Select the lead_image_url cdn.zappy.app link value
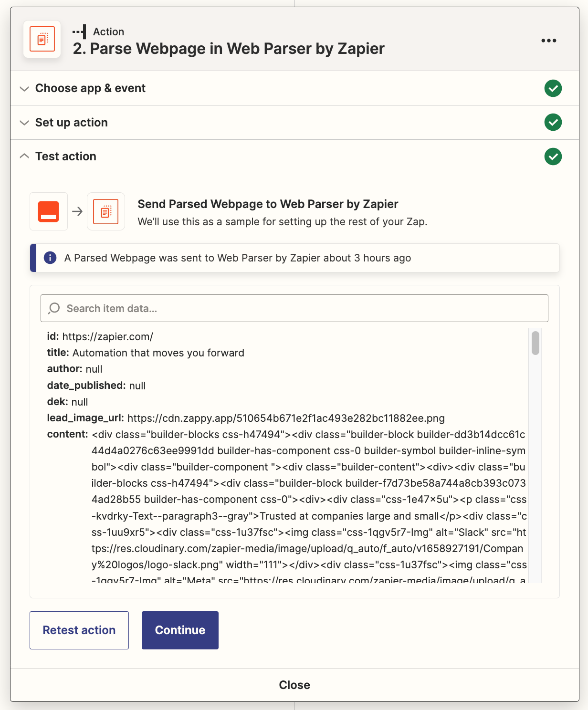Screen dimensions: 588x710 point(286,418)
